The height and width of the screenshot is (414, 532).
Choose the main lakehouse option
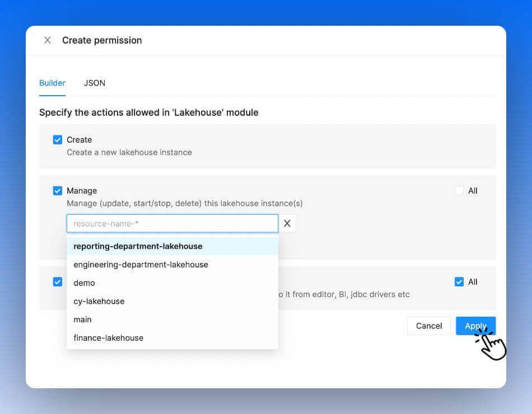click(x=172, y=319)
